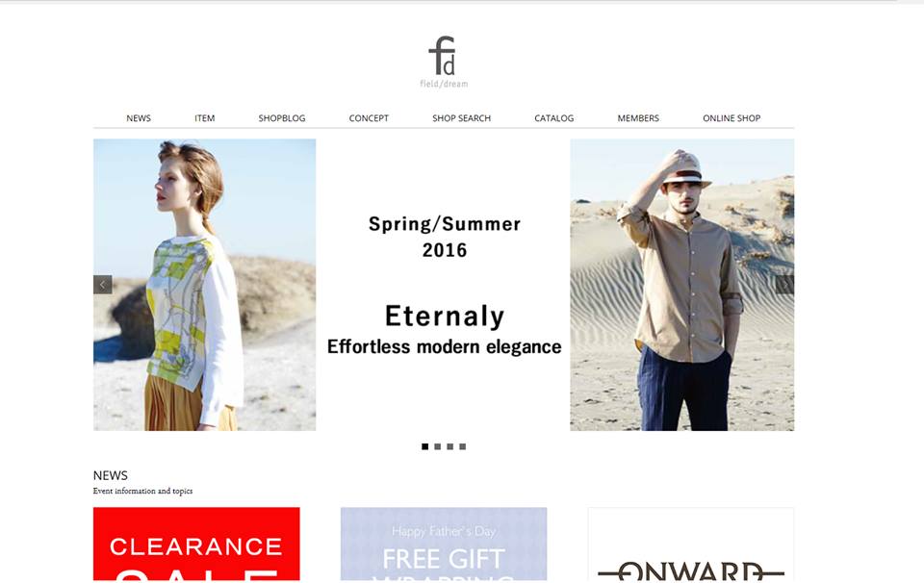Open SHOP SEARCH in navigation
Image resolution: width=924 pixels, height=583 pixels.
tap(461, 117)
